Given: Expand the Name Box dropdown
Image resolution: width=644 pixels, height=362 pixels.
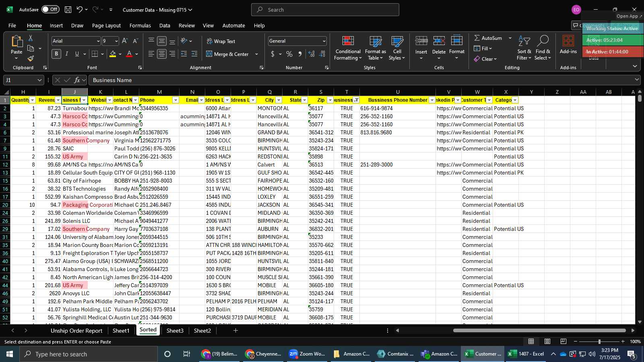Looking at the screenshot, I should [x=39, y=80].
